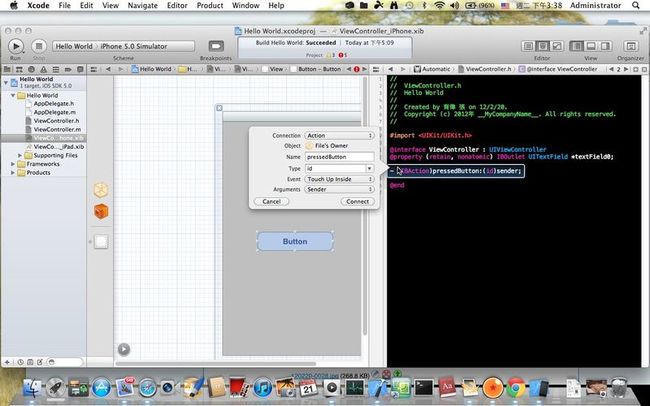Open the Event popup Touch Up Inside
650x406 pixels.
coord(339,179)
